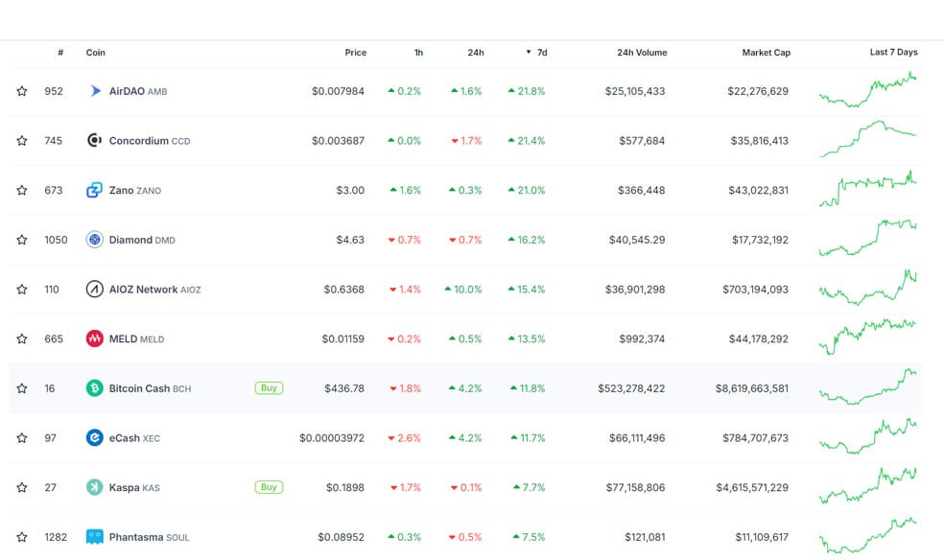944x560 pixels.
Task: Open Zano 7-day sparkline chart
Action: point(867,189)
